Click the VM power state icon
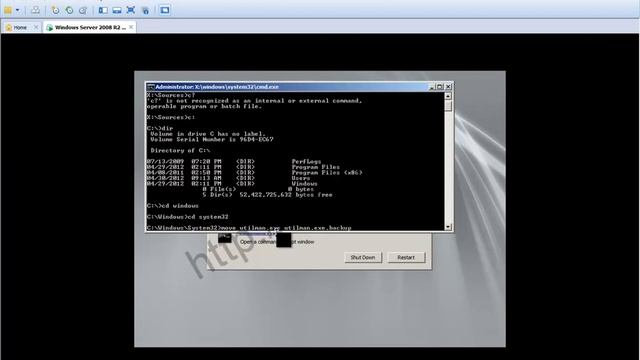640x360 pixels. [x=8, y=10]
